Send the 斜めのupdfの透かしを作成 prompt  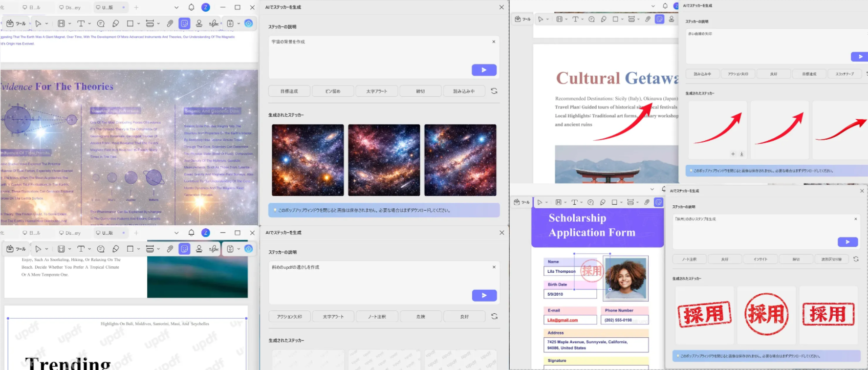tap(484, 295)
